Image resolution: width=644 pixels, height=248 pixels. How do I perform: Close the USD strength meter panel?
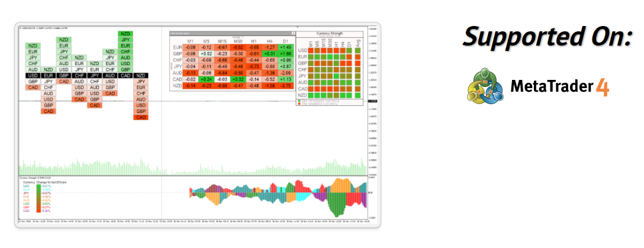coord(293,34)
